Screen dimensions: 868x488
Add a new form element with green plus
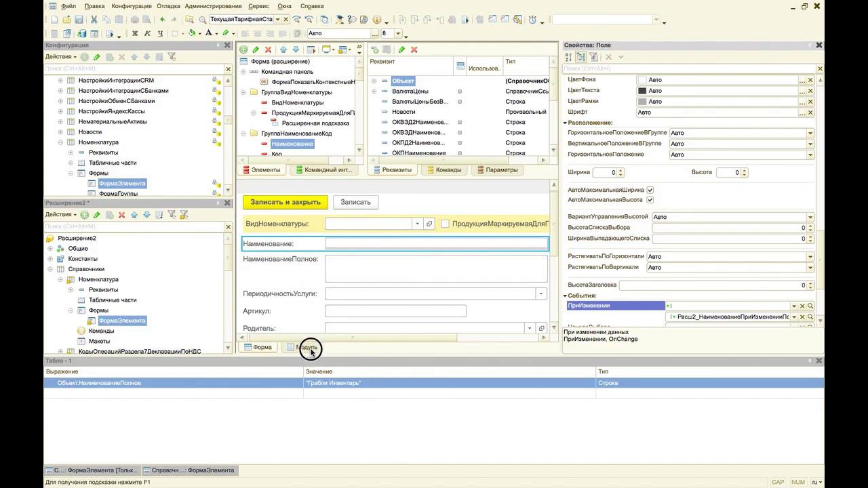(x=243, y=49)
